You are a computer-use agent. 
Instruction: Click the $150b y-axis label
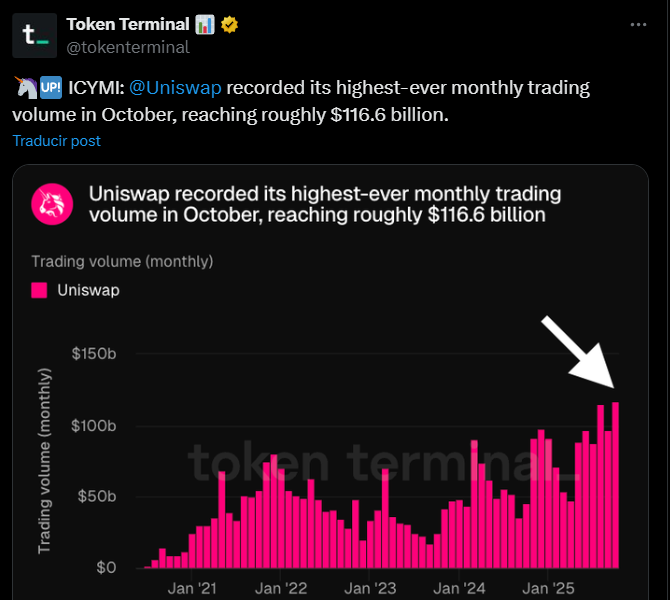pyautogui.click(x=94, y=354)
